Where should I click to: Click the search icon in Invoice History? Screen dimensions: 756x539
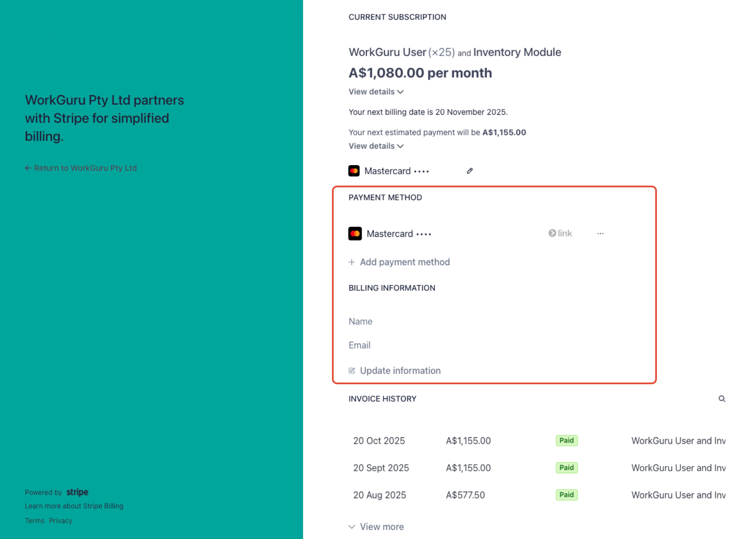point(722,399)
